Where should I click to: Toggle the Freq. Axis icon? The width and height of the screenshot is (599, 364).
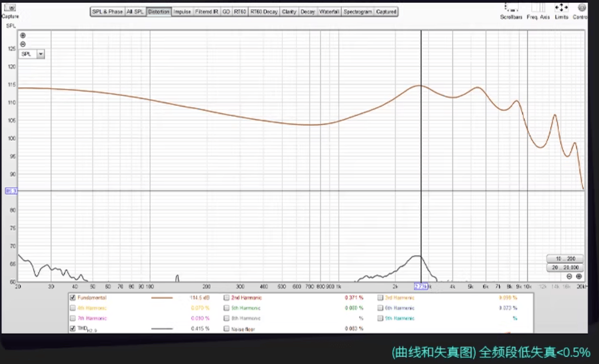pos(538,7)
